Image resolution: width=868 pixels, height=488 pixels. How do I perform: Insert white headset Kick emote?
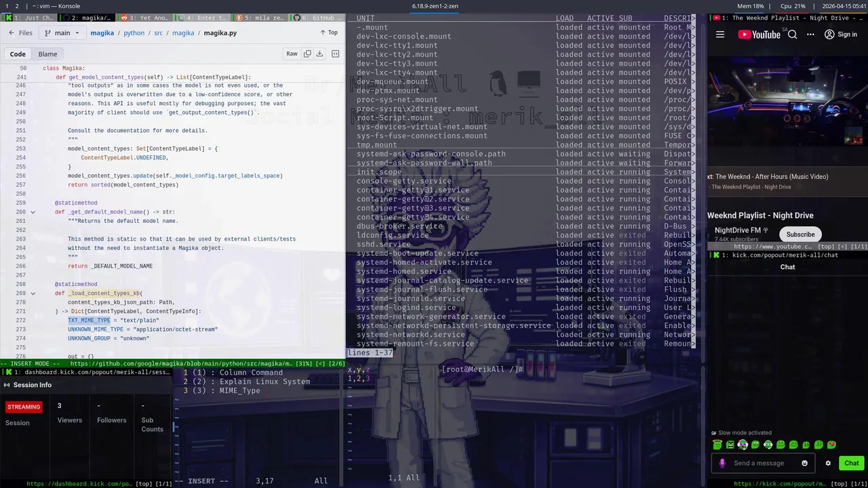[768, 445]
